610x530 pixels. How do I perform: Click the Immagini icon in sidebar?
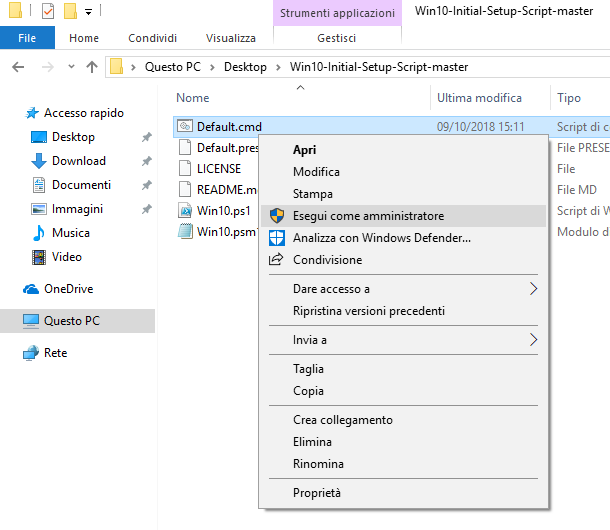tap(39, 209)
